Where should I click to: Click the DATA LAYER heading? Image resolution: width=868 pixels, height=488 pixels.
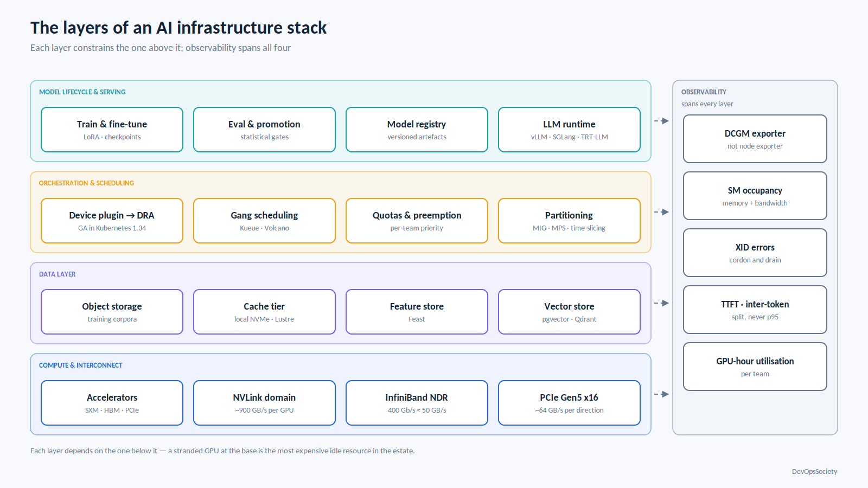pyautogui.click(x=57, y=274)
